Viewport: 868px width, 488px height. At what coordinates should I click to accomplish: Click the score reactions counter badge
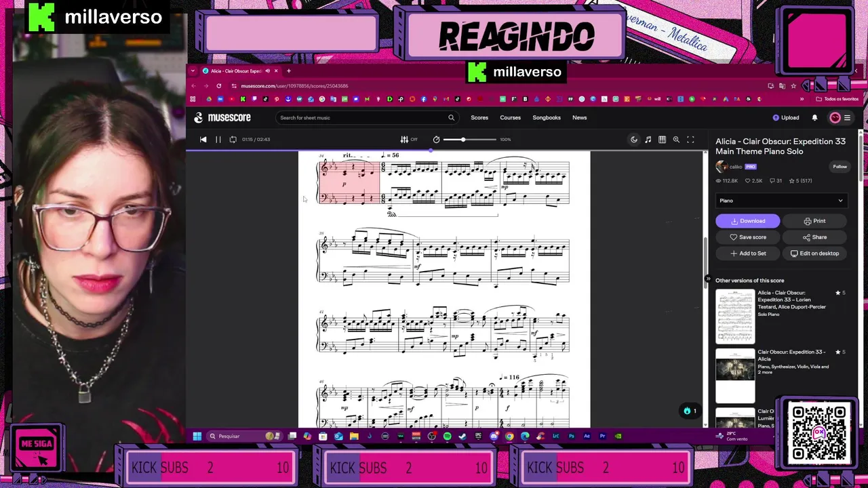pos(690,411)
